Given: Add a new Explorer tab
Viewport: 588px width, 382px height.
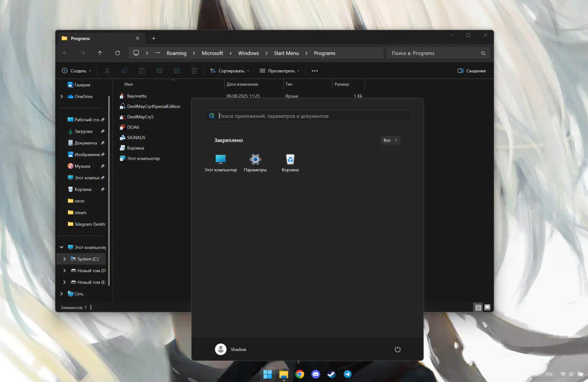Looking at the screenshot, I should pos(154,38).
